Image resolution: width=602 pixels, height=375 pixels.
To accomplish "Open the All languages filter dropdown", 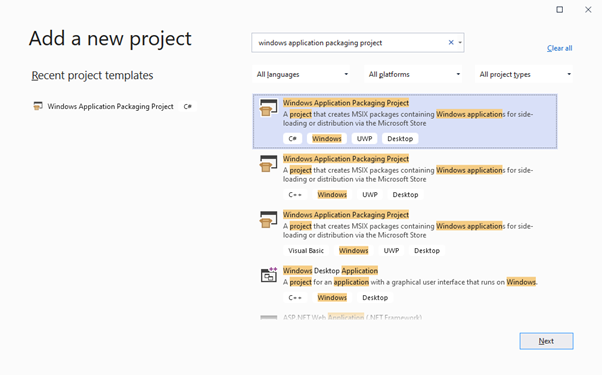I will [301, 74].
